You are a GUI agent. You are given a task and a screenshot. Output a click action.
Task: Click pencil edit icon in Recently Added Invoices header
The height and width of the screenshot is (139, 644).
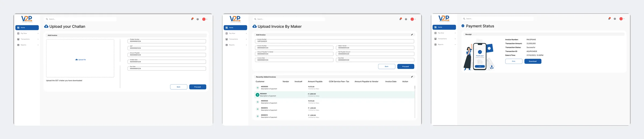pos(412,77)
